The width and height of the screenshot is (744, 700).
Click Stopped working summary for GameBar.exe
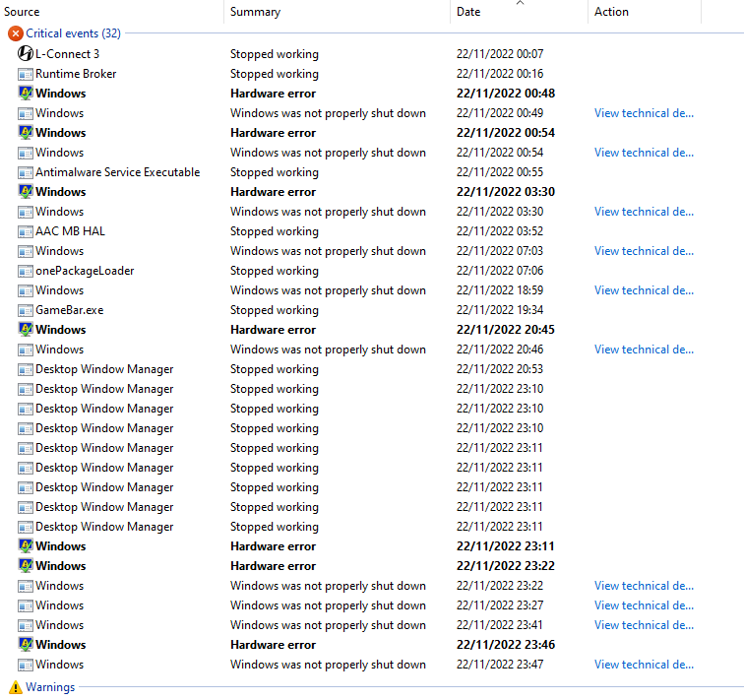(x=275, y=310)
